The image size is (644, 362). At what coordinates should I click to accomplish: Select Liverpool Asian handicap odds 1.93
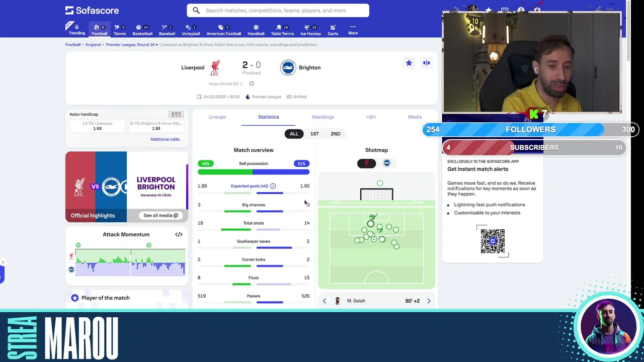97,126
